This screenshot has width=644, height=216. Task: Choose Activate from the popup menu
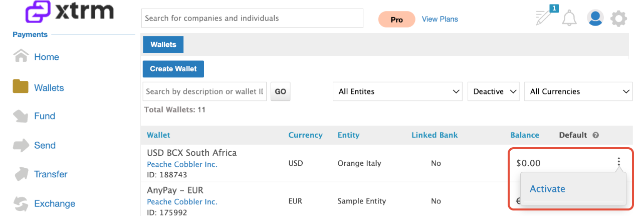pos(547,189)
